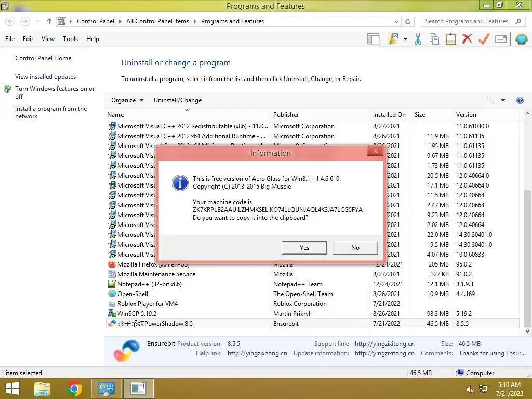This screenshot has height=399, width=532.
Task: Select Notepad++ (32-bit x86) row
Action: point(312,284)
